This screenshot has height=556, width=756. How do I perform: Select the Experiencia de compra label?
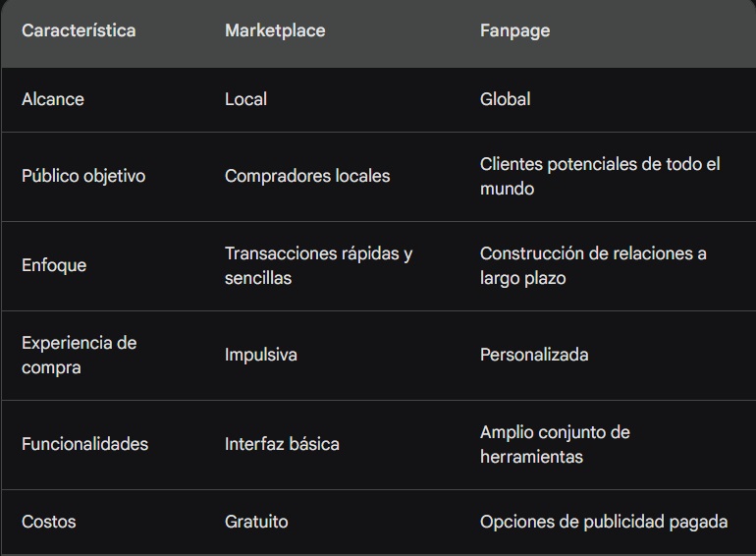click(x=80, y=355)
